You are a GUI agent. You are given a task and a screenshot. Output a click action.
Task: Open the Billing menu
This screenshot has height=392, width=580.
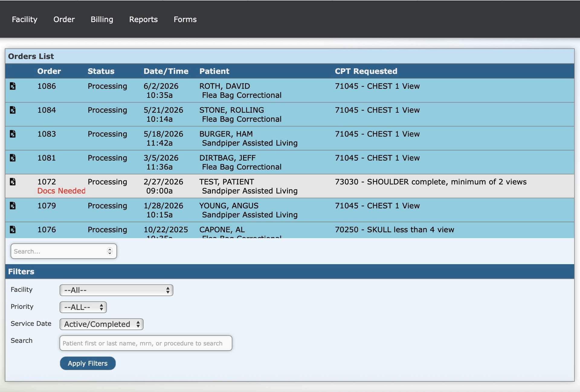click(102, 19)
